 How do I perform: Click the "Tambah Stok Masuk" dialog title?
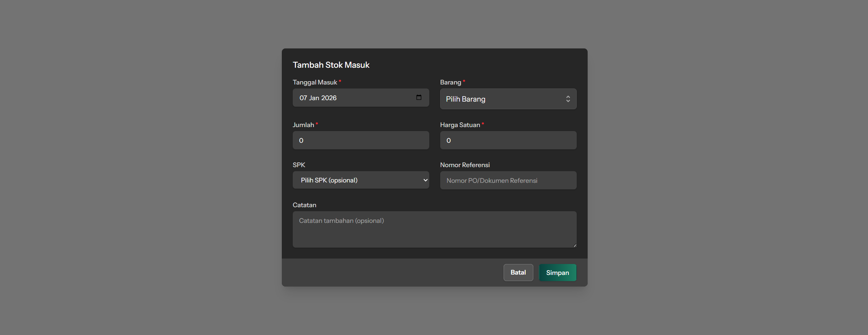point(331,65)
